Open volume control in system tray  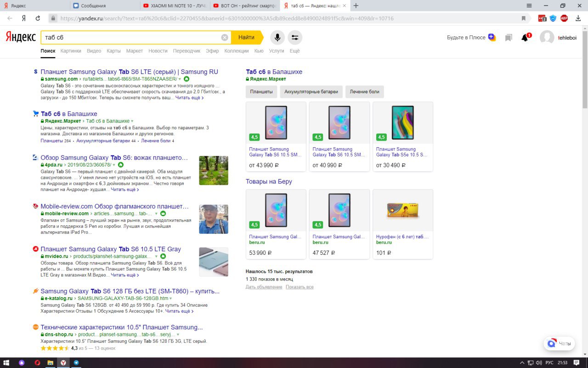click(538, 362)
